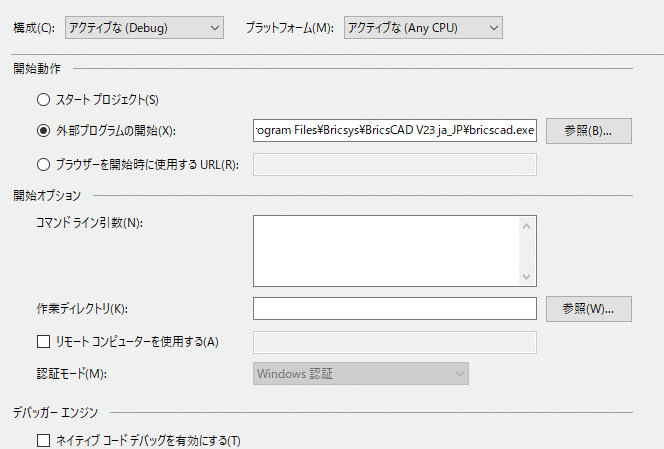The image size is (664, 449).
Task: Click the 参照(W)... browse button
Action: pos(589,309)
